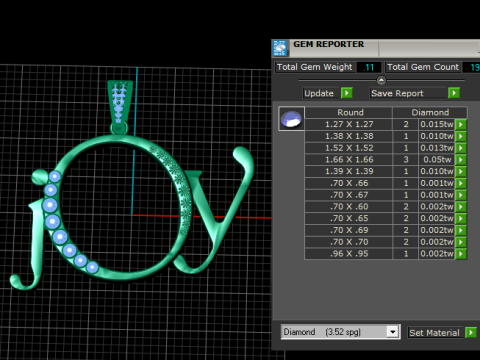Click the green arrow for row 1.66 X 1.66

(461, 160)
